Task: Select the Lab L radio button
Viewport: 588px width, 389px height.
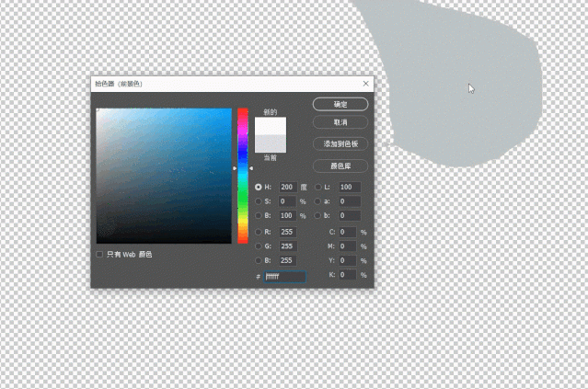Action: tap(318, 187)
